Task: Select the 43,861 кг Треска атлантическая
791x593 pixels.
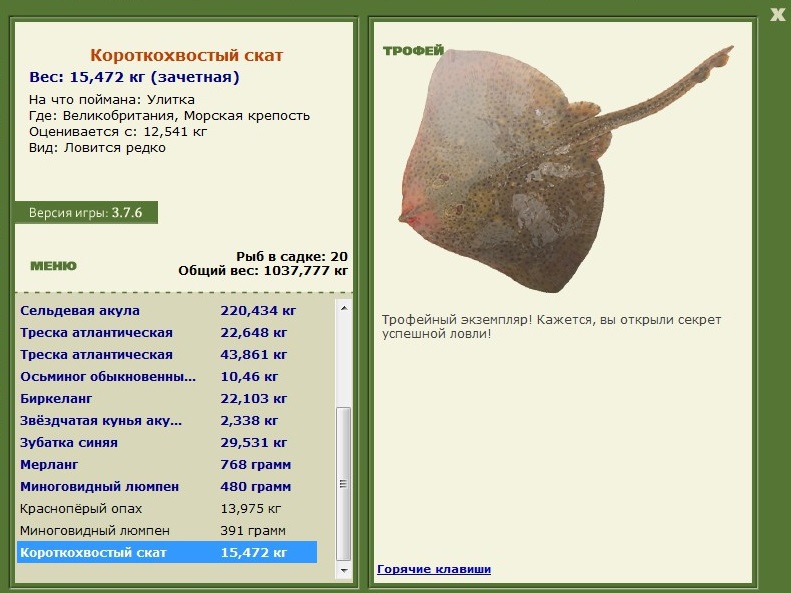Action: pyautogui.click(x=96, y=355)
